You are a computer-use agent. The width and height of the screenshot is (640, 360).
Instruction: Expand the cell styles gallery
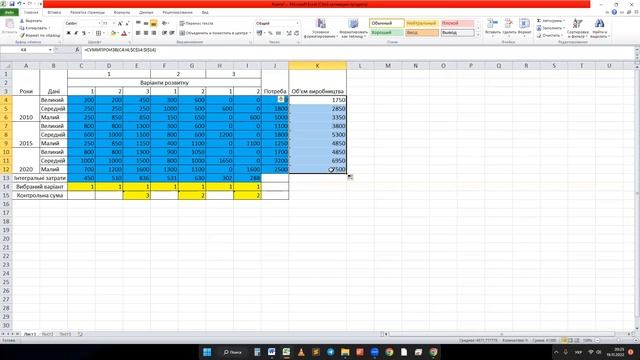[478, 36]
